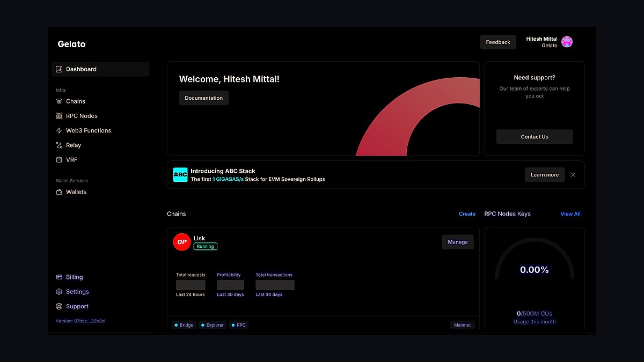Click the version text 87dcc...26b8d
This screenshot has width=644, height=362.
pos(80,321)
